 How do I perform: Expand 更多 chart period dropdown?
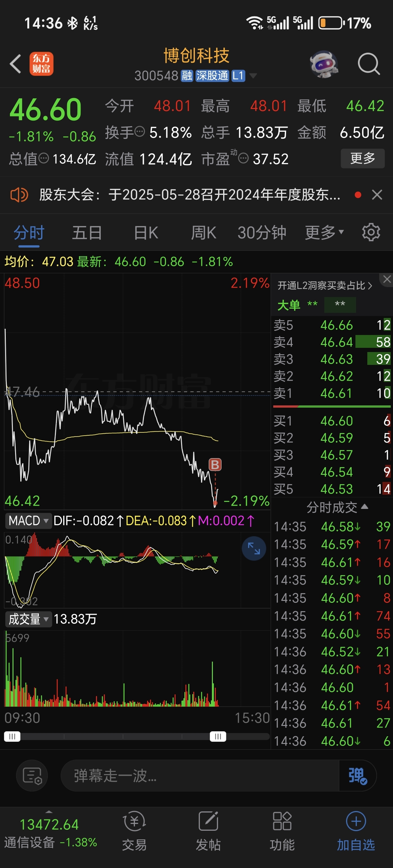[324, 232]
